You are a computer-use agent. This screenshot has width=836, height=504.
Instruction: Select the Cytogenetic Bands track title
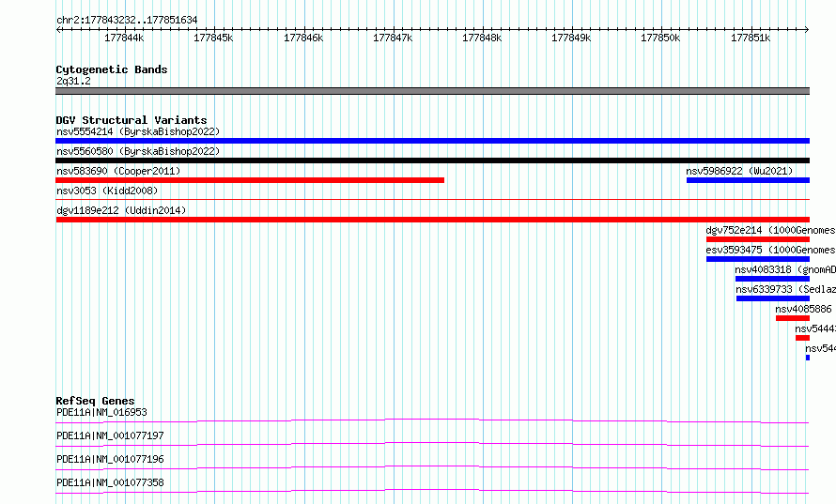point(112,69)
